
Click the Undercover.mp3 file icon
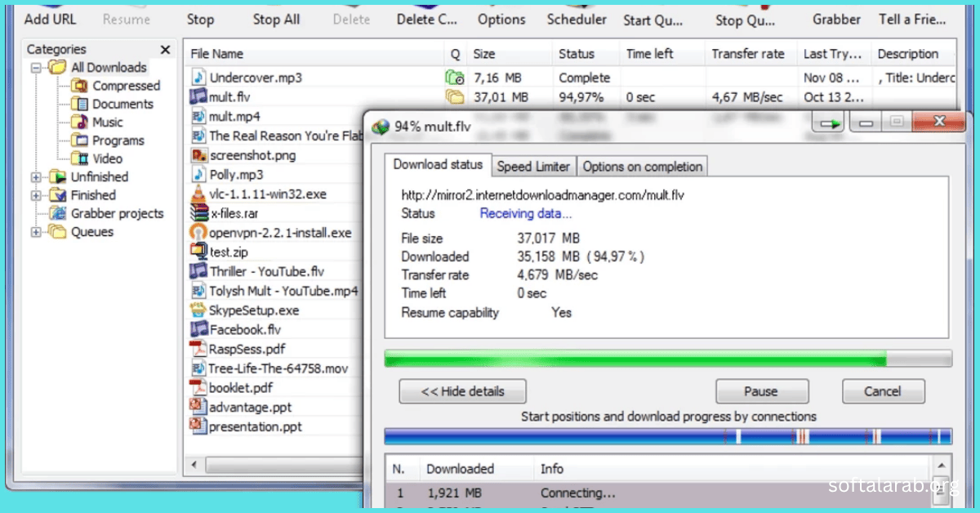tap(198, 78)
